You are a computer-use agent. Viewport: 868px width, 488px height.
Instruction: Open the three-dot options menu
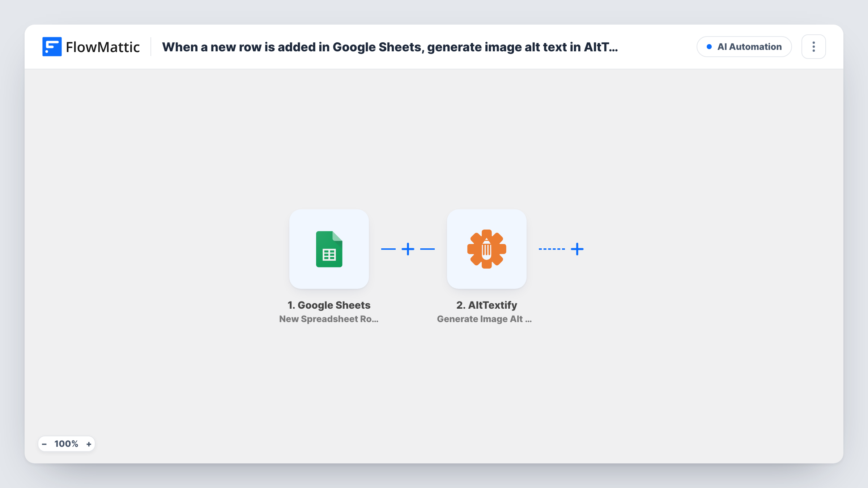(814, 47)
